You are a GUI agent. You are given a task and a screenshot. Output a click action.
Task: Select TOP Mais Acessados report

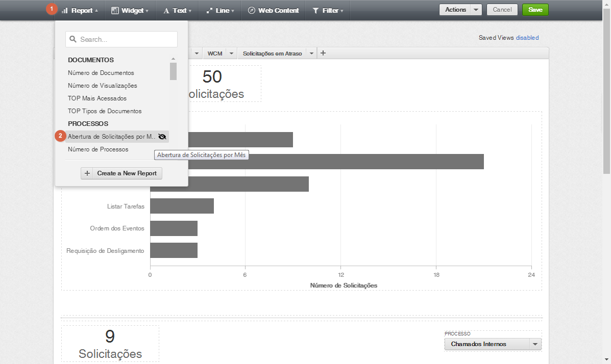pyautogui.click(x=97, y=98)
